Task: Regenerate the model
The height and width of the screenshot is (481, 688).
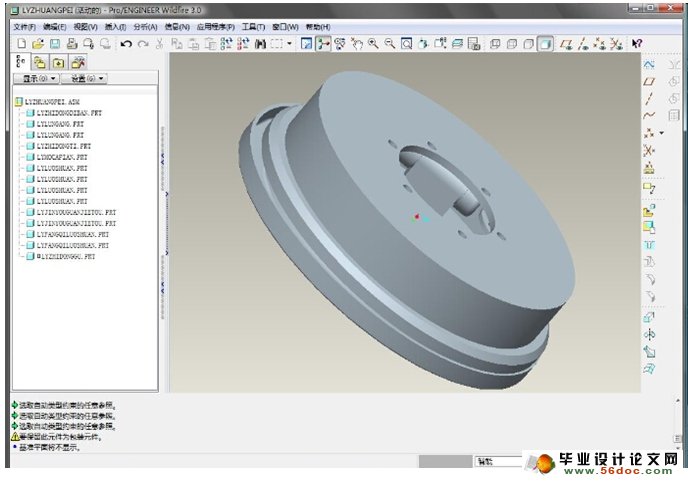Action: tap(226, 43)
